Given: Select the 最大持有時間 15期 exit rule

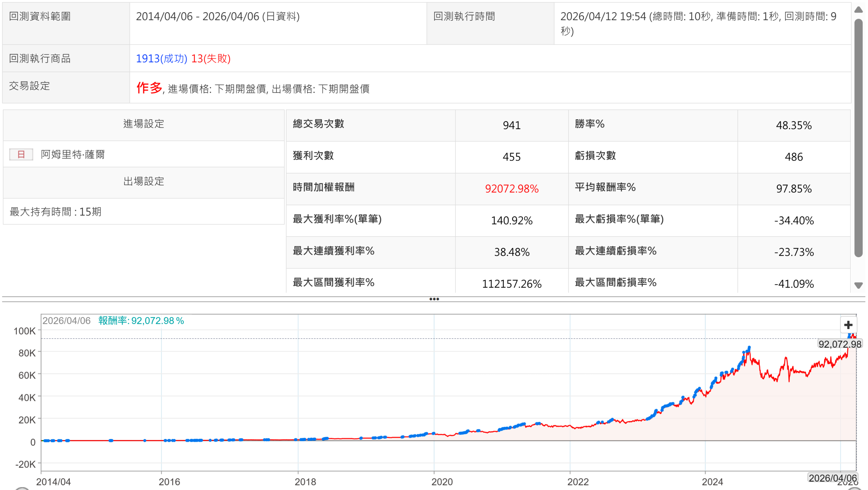Looking at the screenshot, I should (x=56, y=212).
